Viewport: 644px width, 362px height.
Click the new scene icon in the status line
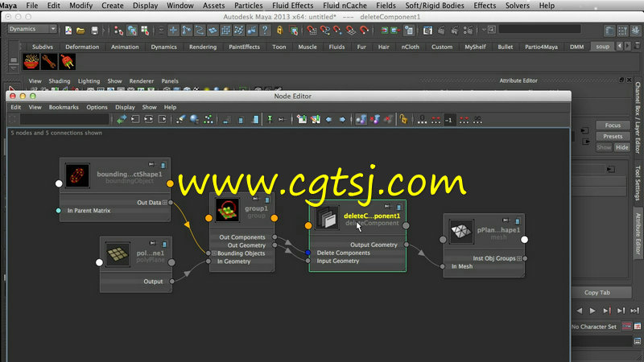coord(68,31)
